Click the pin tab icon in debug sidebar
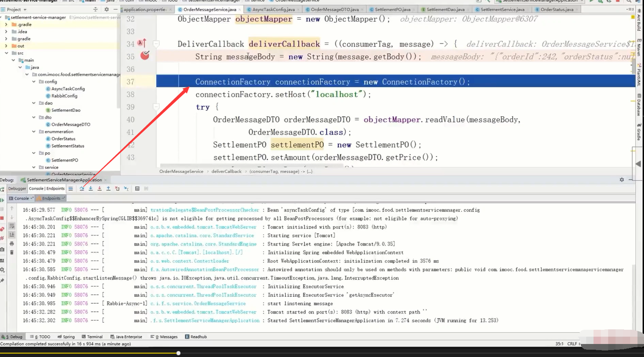644x357 pixels. [2, 281]
